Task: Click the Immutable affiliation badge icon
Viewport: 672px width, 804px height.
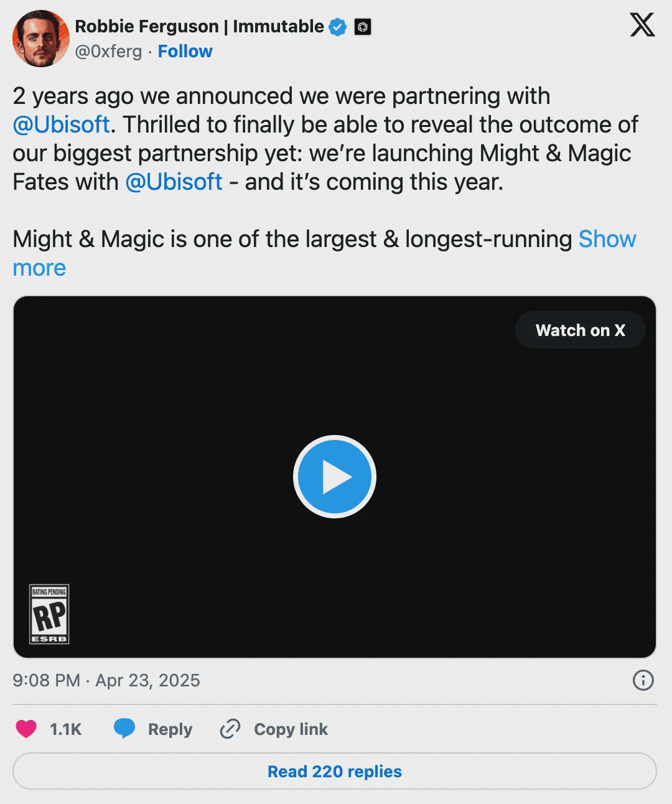Action: tap(363, 27)
